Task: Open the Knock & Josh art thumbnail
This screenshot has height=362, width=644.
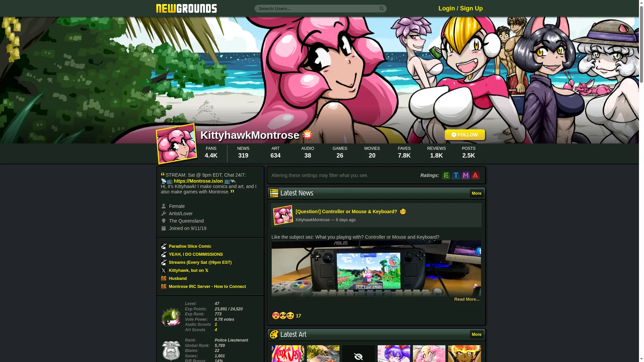Action: [x=288, y=354]
